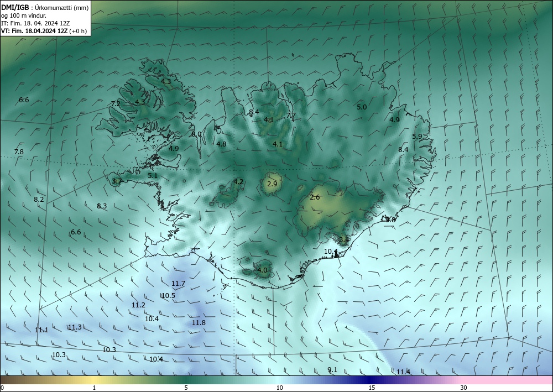The height and width of the screenshot is (392, 553).
Task: Click the 3.7 value on the peninsula tip
Action: [x=117, y=181]
